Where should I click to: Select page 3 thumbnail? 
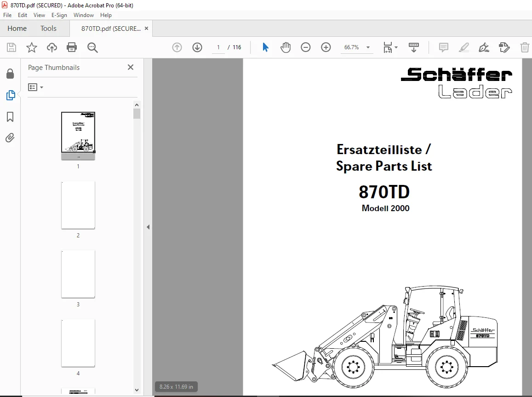coord(78,274)
